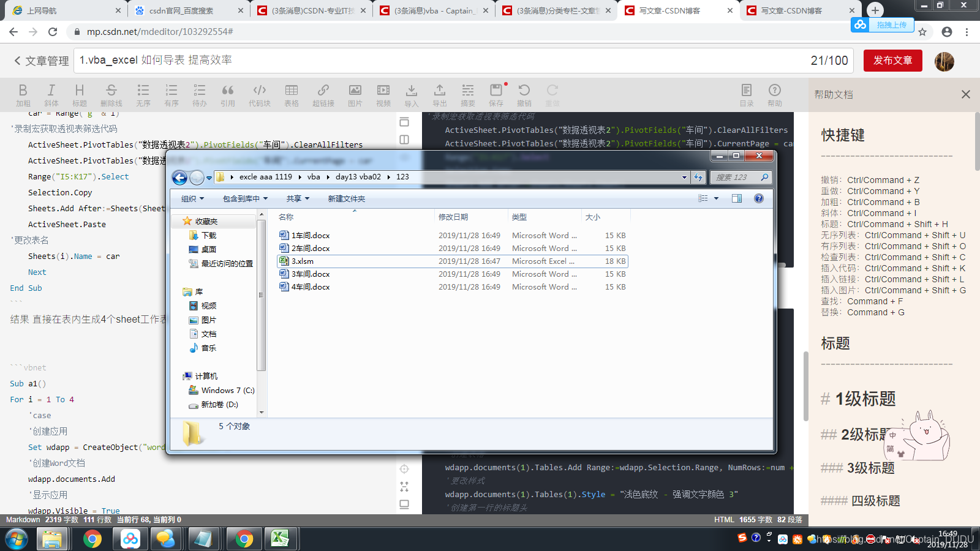Select the file 3车间.docx

pos(311,274)
